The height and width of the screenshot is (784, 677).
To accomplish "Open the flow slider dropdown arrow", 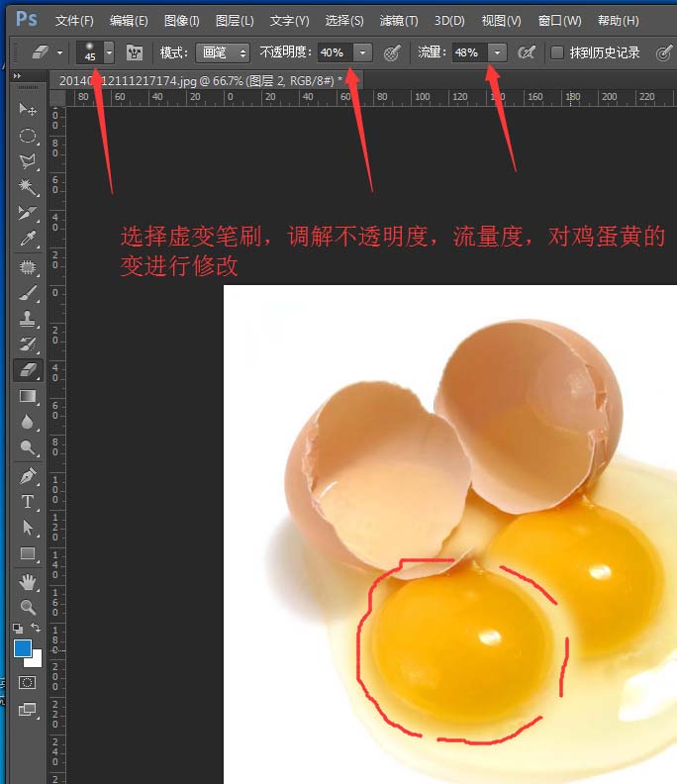I will click(x=497, y=52).
